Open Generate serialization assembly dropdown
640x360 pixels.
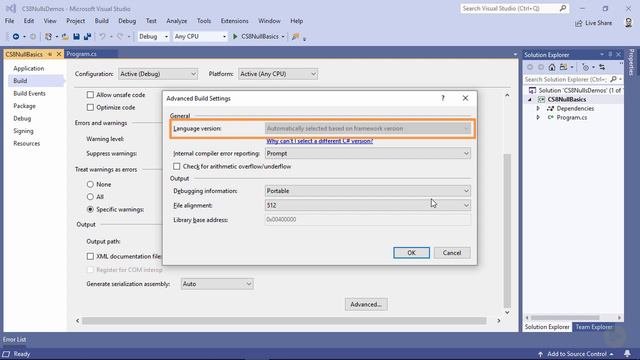pos(217,284)
